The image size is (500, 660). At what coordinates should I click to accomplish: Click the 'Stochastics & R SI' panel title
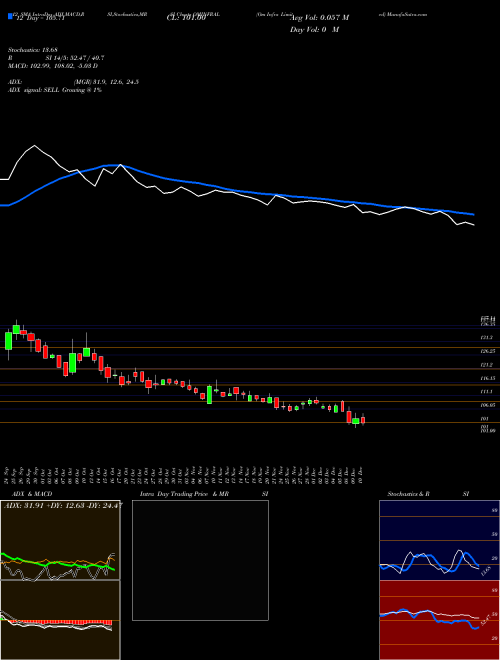pyautogui.click(x=428, y=494)
